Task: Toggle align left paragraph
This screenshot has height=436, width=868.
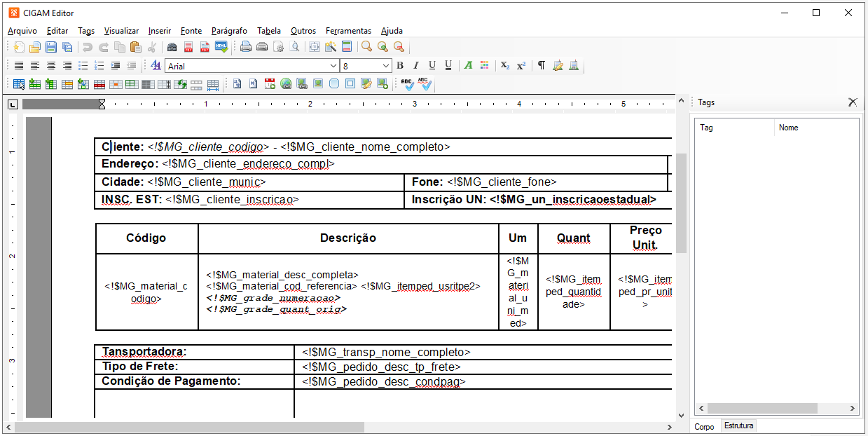Action: click(35, 65)
